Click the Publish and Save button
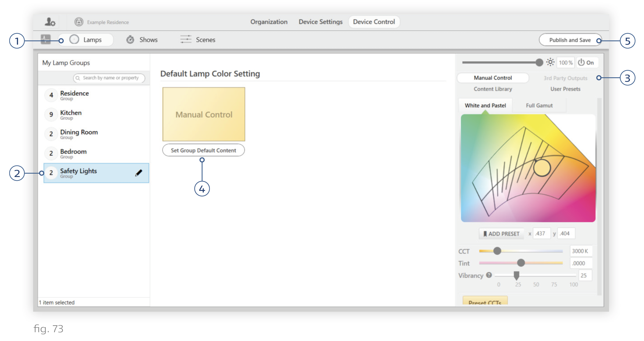This screenshot has width=644, height=341. tap(570, 40)
